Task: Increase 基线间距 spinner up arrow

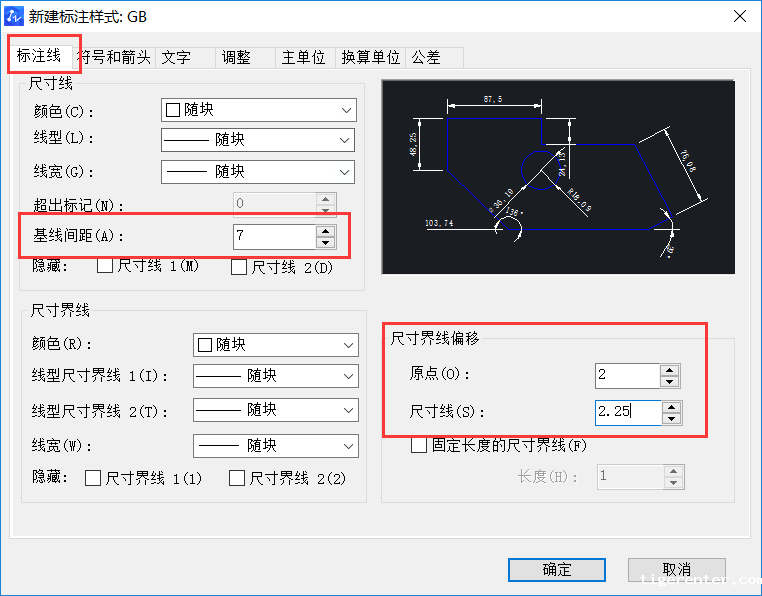Action: click(x=325, y=231)
